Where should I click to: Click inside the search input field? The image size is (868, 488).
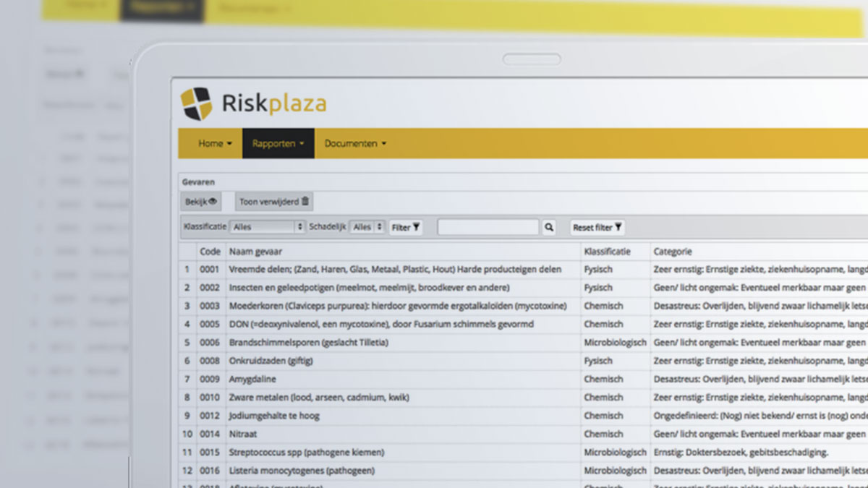click(x=488, y=227)
